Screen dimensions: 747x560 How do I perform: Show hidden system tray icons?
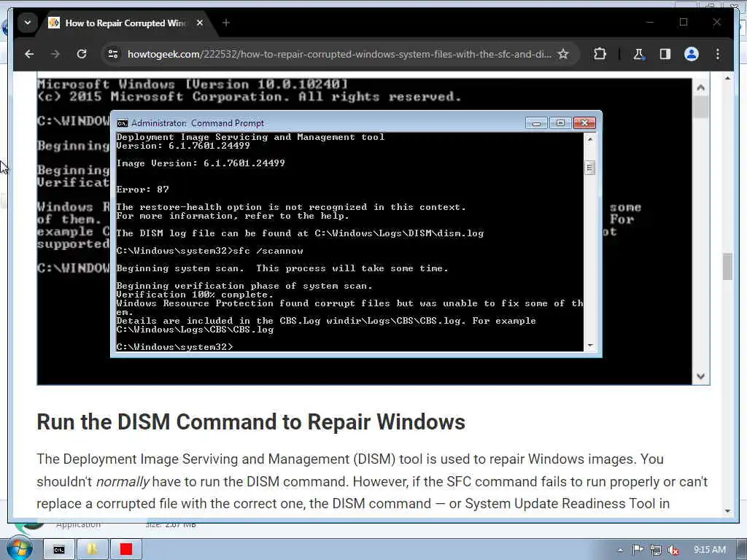[x=620, y=550]
